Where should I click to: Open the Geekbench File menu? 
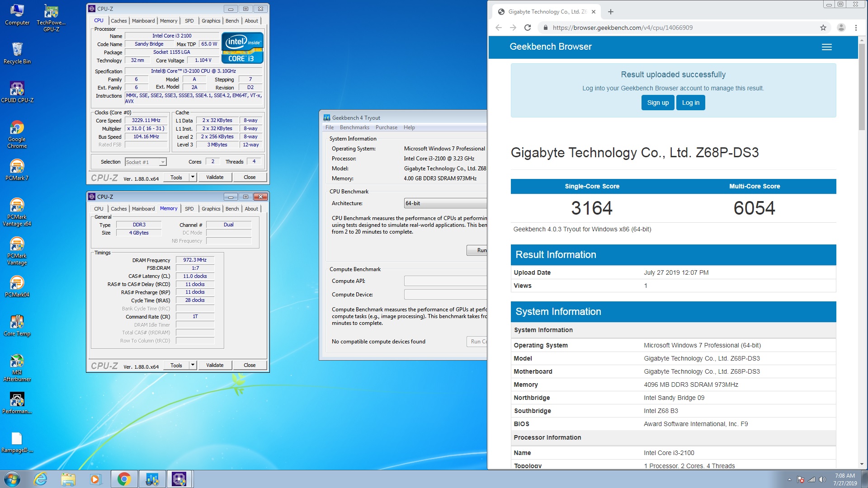tap(330, 127)
